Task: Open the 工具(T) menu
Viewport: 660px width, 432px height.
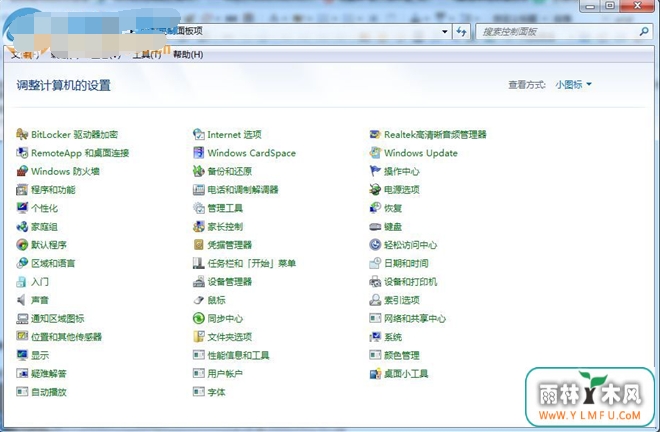Action: (146, 55)
